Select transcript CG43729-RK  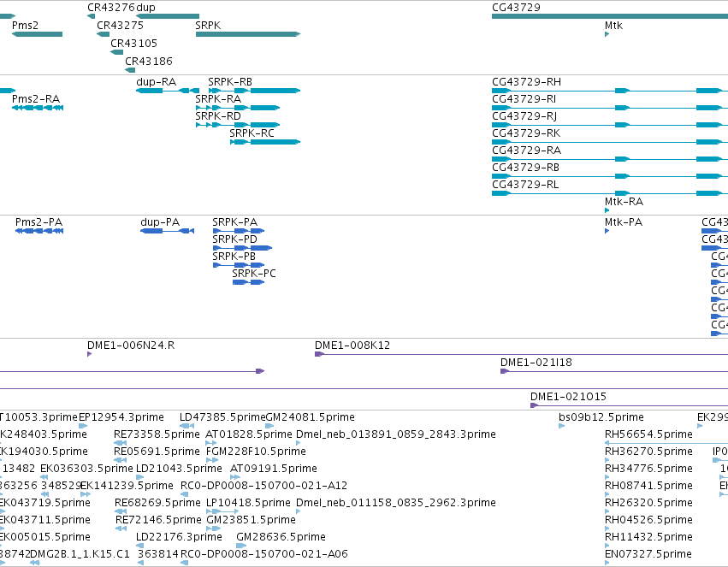click(x=610, y=142)
